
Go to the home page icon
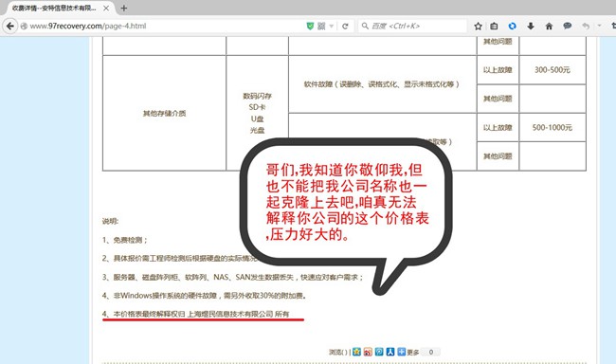(x=549, y=26)
